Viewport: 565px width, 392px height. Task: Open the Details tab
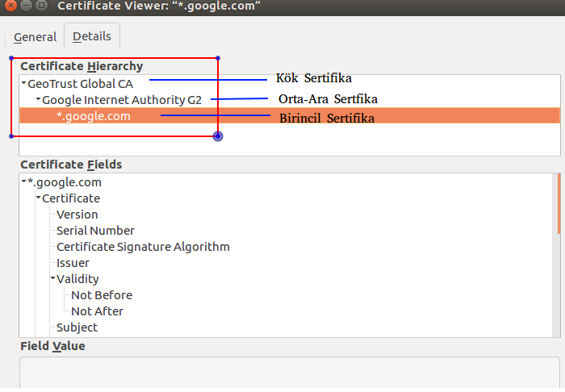coord(92,36)
